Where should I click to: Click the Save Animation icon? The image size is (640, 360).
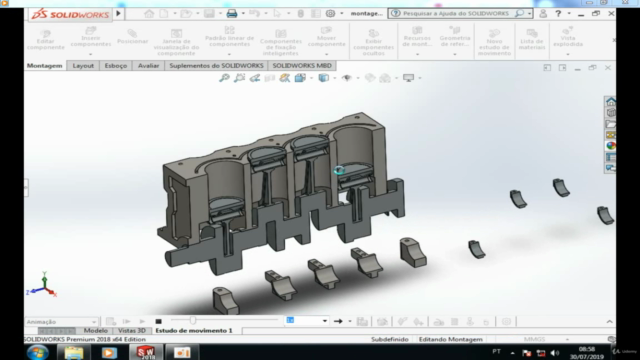(362, 322)
